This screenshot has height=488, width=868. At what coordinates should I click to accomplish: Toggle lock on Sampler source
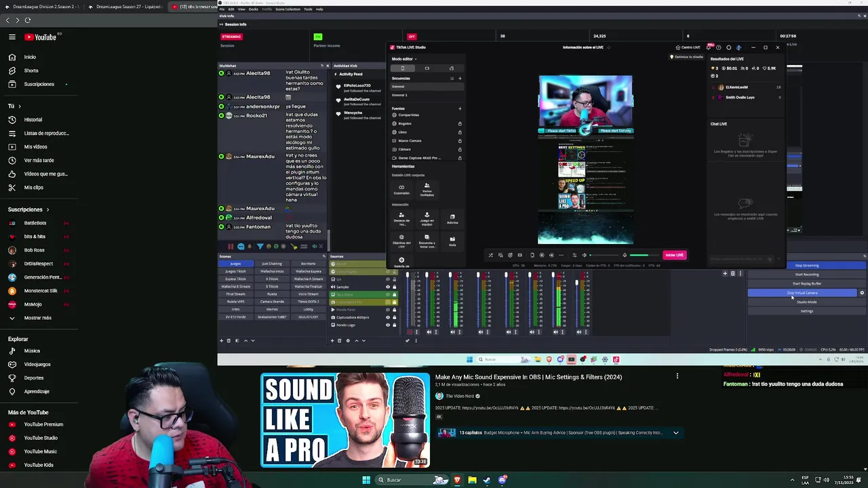(394, 287)
